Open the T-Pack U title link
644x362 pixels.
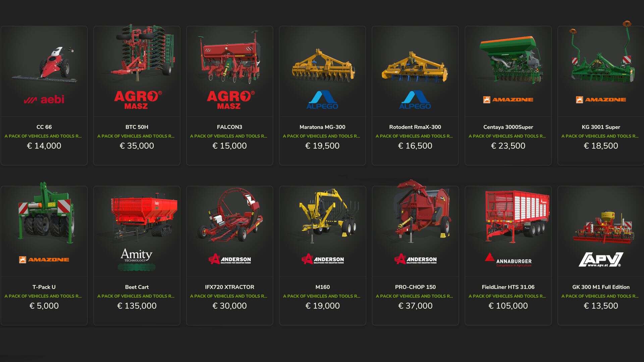(x=44, y=287)
